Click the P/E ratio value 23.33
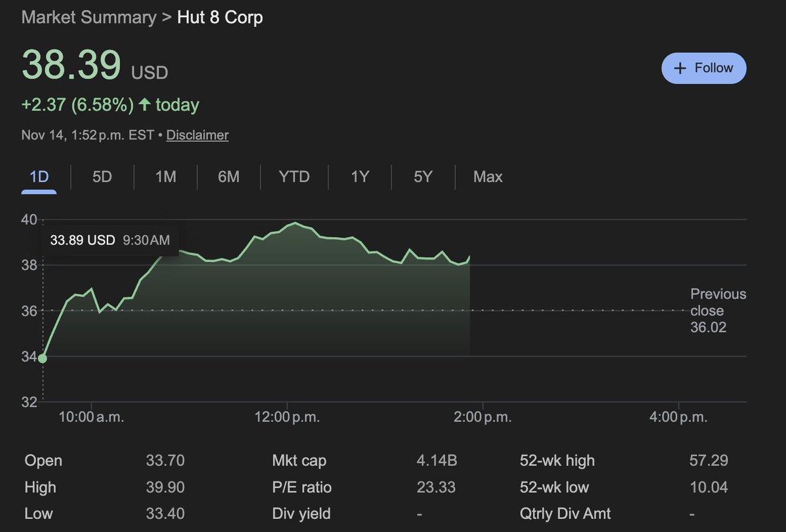Image resolution: width=786 pixels, height=532 pixels. [x=436, y=487]
